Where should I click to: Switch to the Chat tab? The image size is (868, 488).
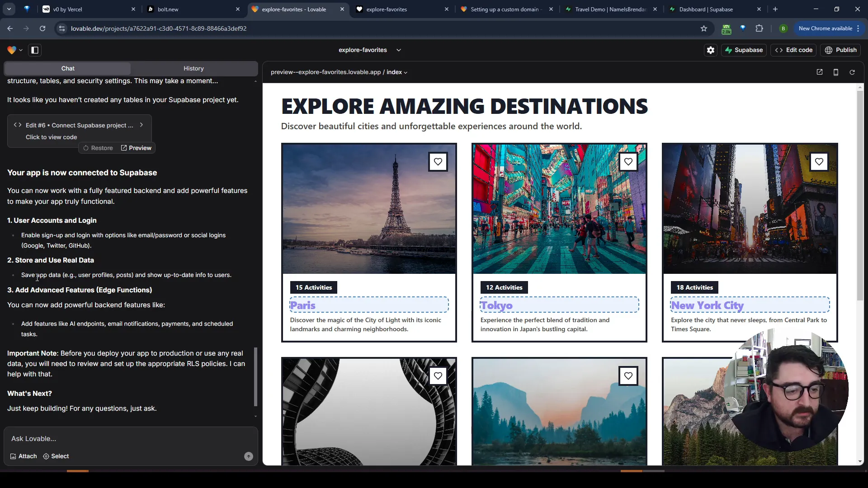67,68
